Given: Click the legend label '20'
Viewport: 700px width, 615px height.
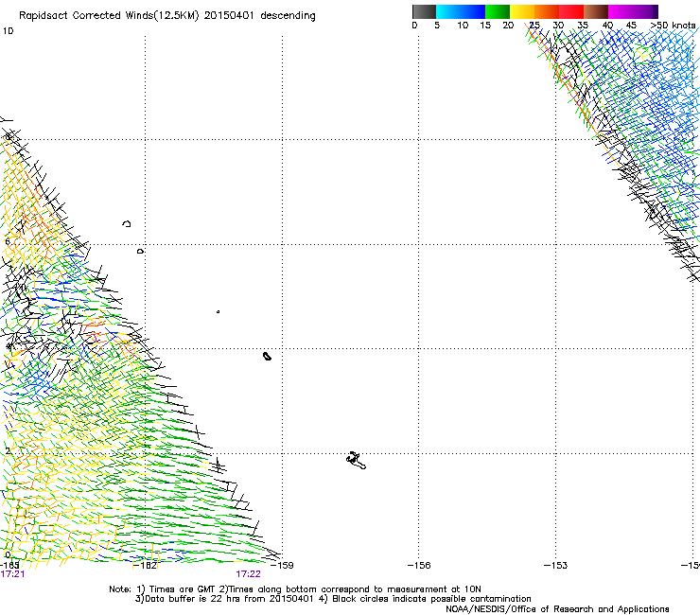Looking at the screenshot, I should [x=508, y=26].
